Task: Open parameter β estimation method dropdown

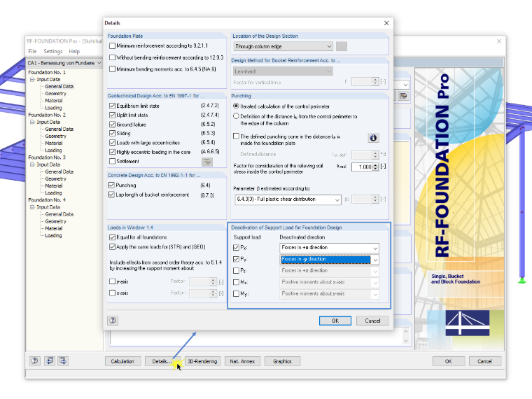Action: (x=288, y=199)
